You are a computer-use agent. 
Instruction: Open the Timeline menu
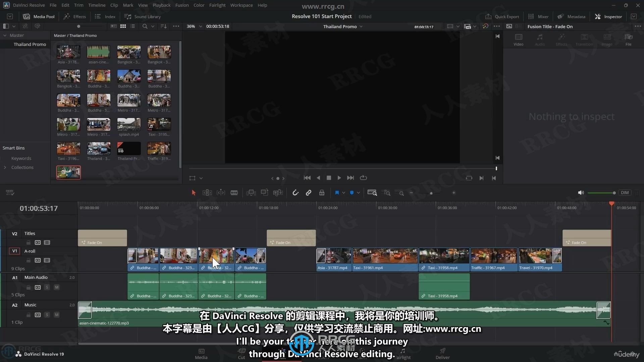click(x=97, y=5)
